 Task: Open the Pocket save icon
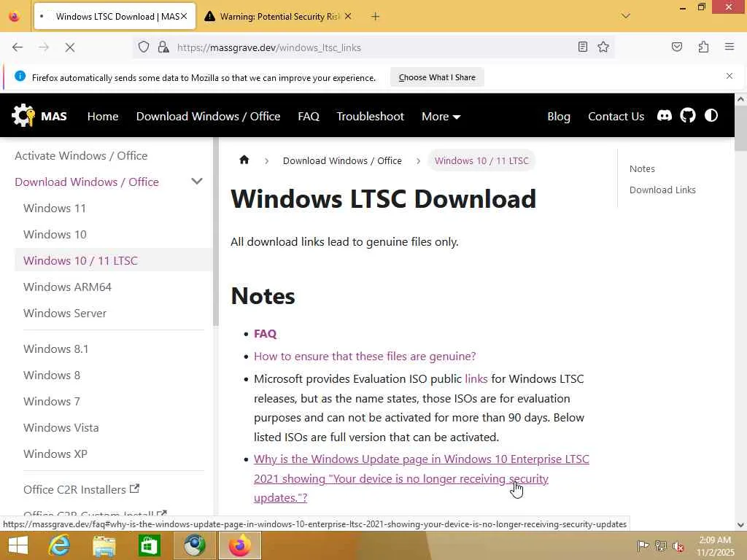677,47
